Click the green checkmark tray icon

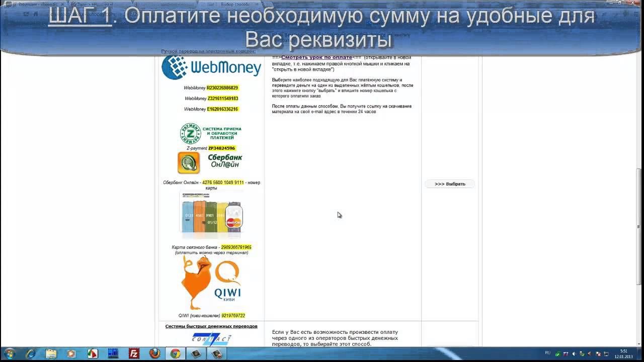[557, 353]
